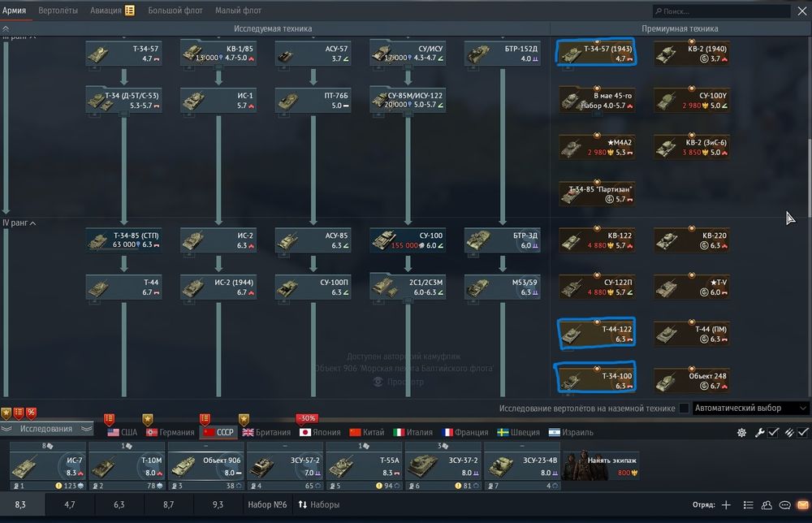Click the vertical scrollbar of tech tree
812x523 pixels.
tap(809, 178)
